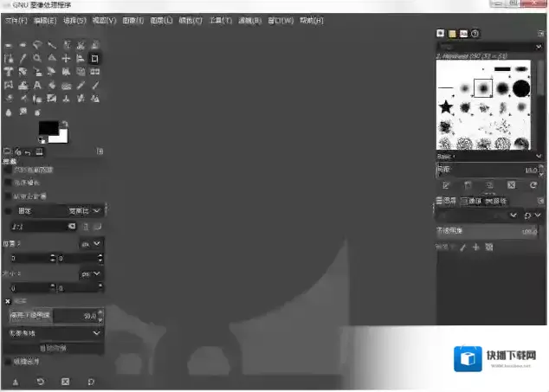Choose the Move tool cross icon
This screenshot has height=392, width=549.
(x=66, y=58)
